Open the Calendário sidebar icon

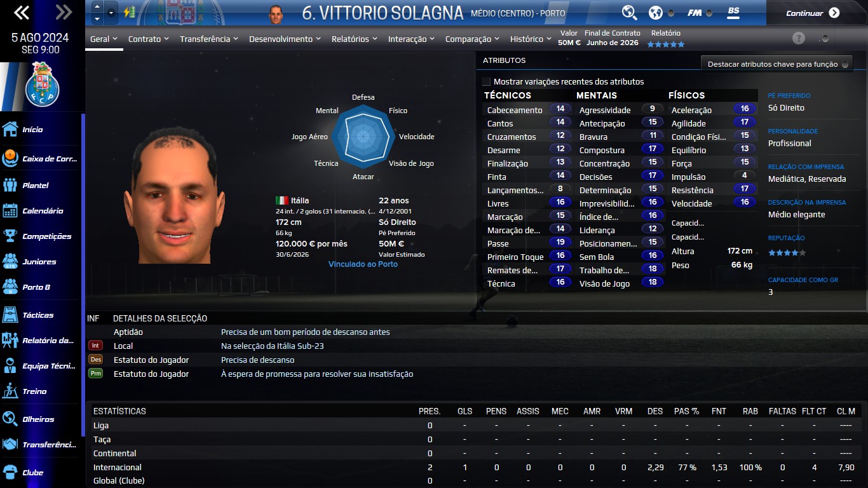coord(10,211)
